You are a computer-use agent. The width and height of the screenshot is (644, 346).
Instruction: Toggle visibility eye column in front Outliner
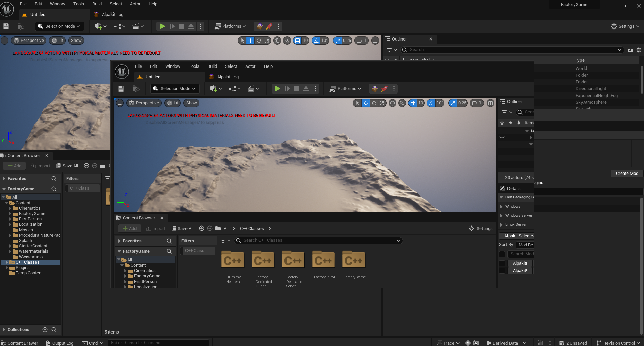pos(502,123)
